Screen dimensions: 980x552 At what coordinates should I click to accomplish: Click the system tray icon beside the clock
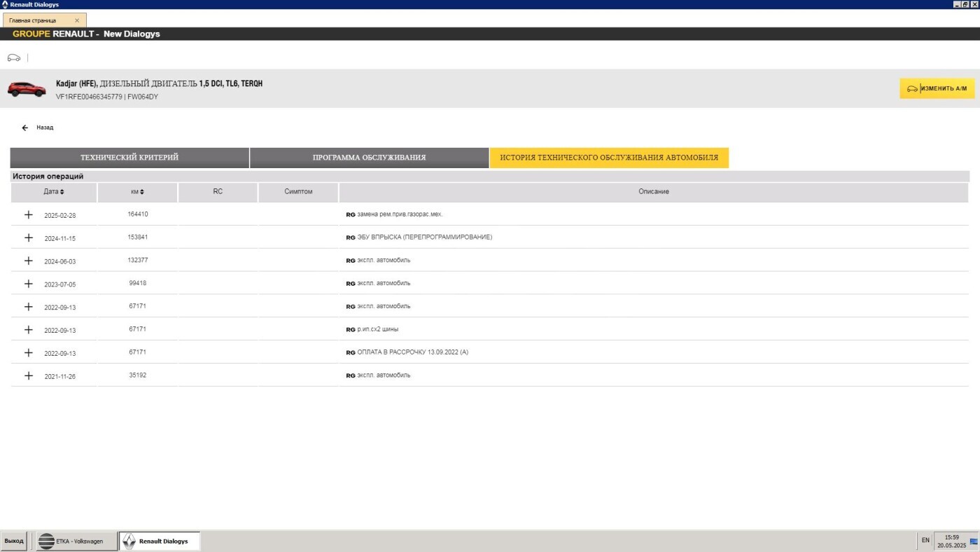tap(973, 541)
